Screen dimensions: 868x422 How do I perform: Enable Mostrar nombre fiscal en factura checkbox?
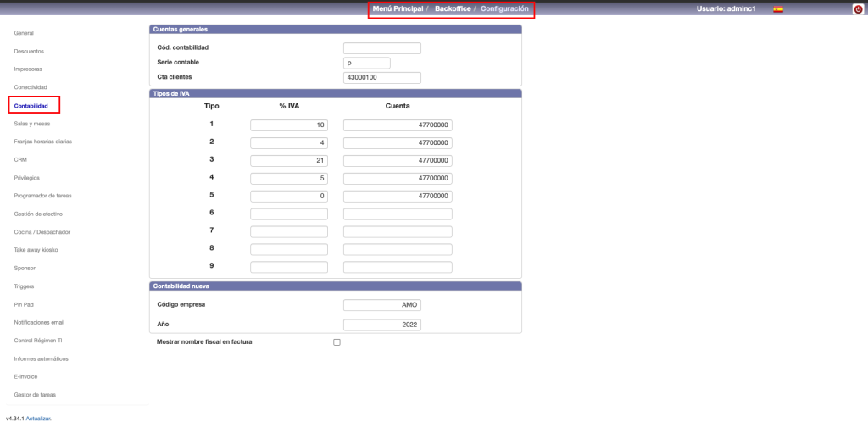tap(337, 342)
